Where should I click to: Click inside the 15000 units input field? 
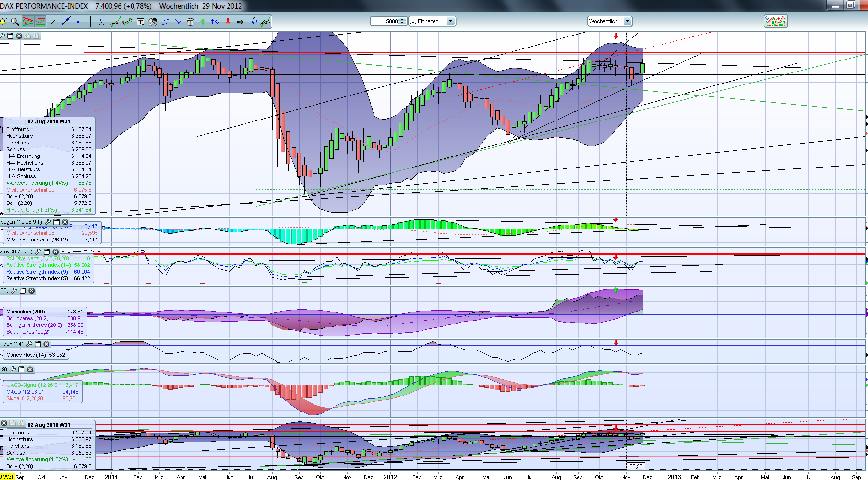(384, 21)
